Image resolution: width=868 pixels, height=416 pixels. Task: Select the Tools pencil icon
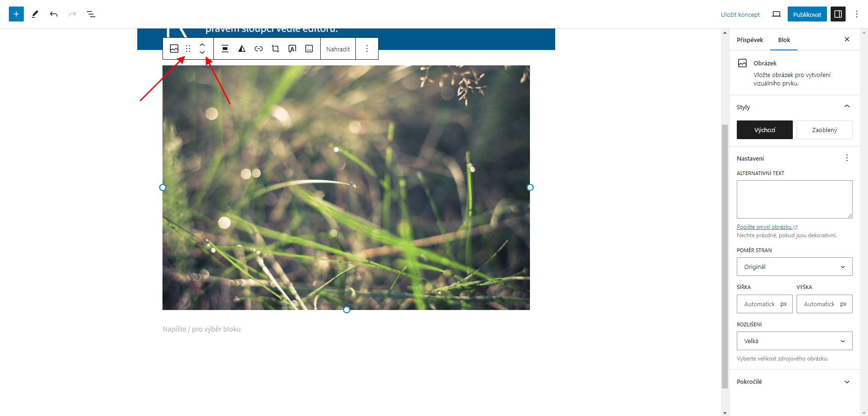[x=35, y=14]
